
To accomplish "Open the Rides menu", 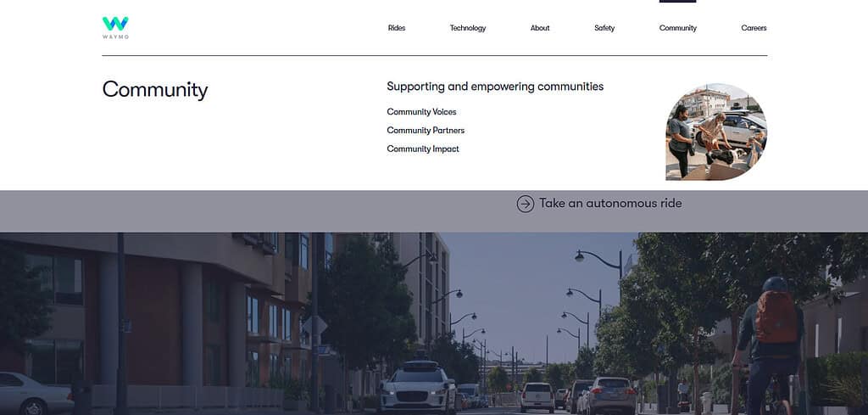I will click(397, 28).
